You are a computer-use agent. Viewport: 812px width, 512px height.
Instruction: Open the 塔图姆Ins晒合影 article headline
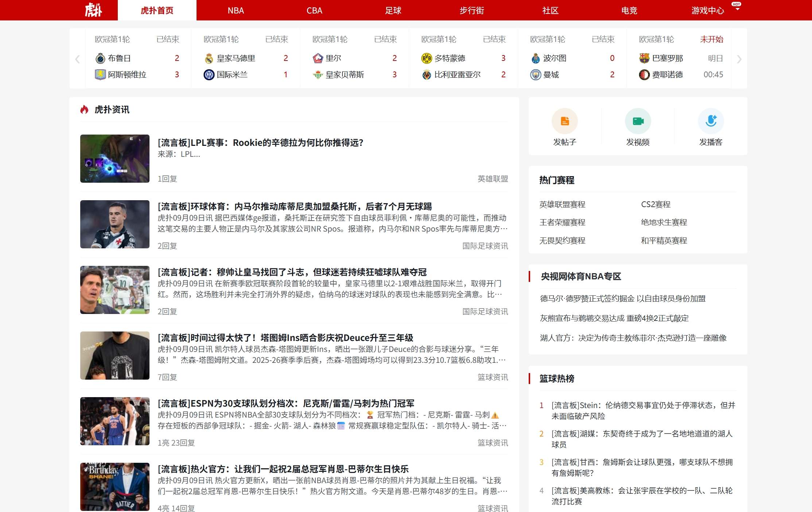click(x=285, y=338)
